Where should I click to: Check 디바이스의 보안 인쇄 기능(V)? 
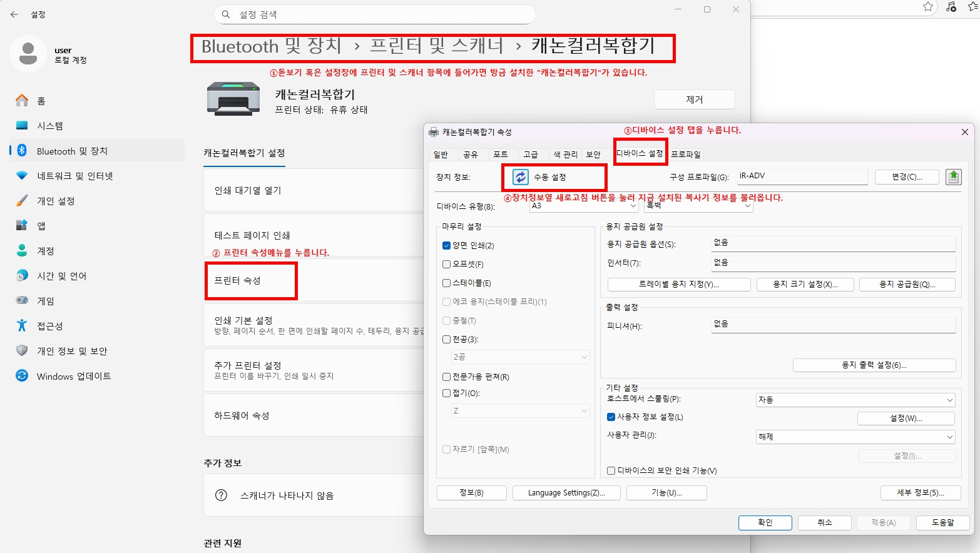point(610,470)
